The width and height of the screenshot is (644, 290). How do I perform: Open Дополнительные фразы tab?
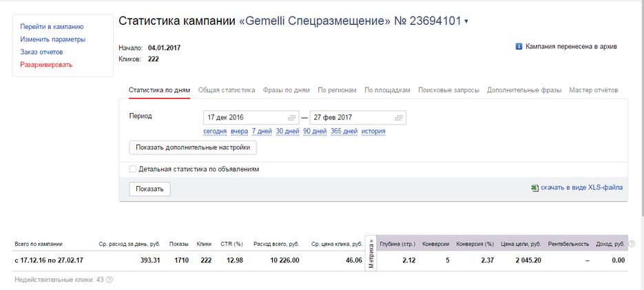[524, 90]
